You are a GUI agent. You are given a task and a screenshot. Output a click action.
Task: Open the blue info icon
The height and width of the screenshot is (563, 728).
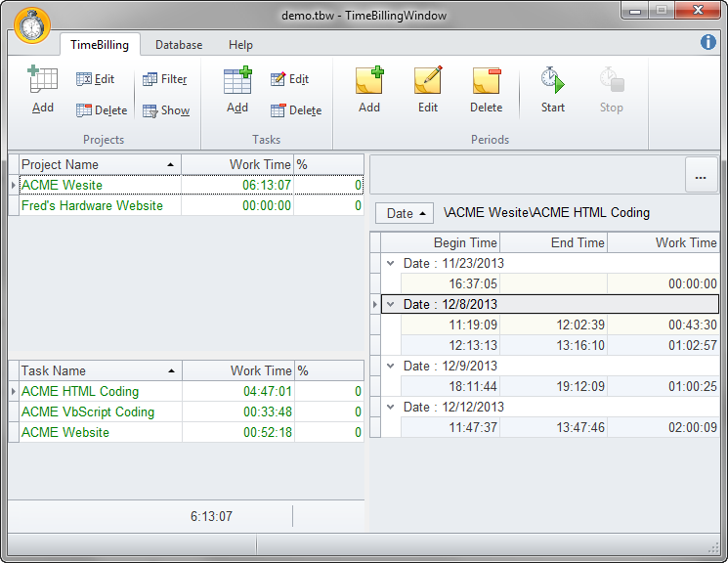point(708,42)
